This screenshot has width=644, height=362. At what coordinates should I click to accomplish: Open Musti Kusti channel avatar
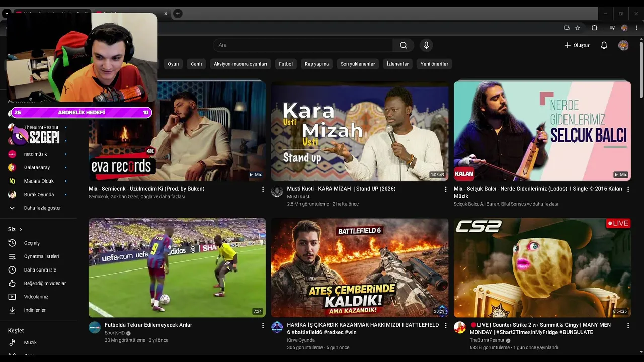[277, 191]
